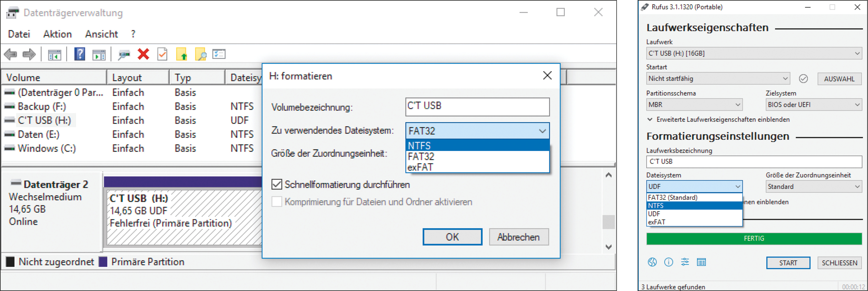
Task: Click the Komprimierung für Dateien checkbox
Action: click(277, 202)
